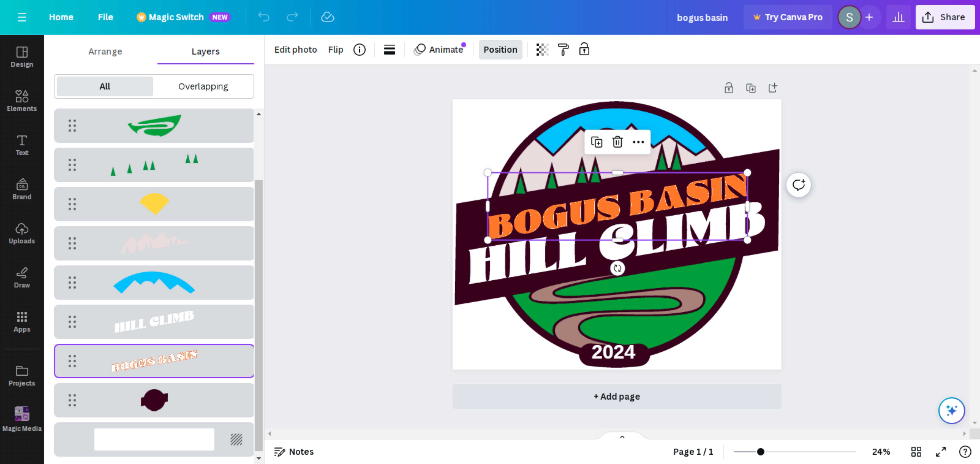Select the All layers filter
Screen dimensions: 980x464
(x=105, y=86)
